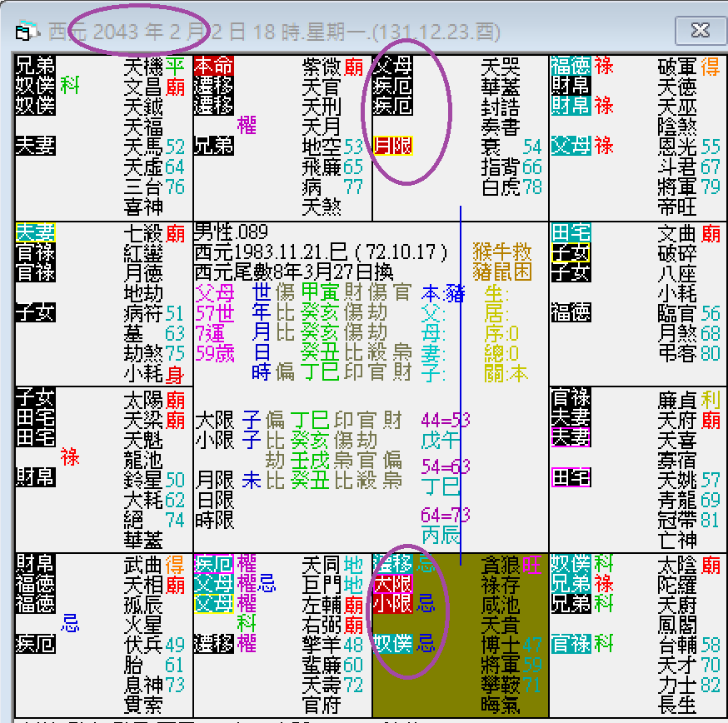Select the red 小限 tag in the 貪狼 palace
The width and height of the screenshot is (728, 723).
pyautogui.click(x=392, y=603)
